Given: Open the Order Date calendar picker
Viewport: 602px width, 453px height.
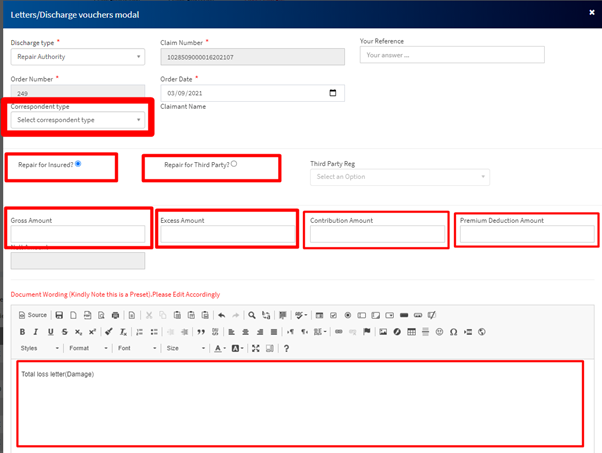Looking at the screenshot, I should [x=333, y=93].
